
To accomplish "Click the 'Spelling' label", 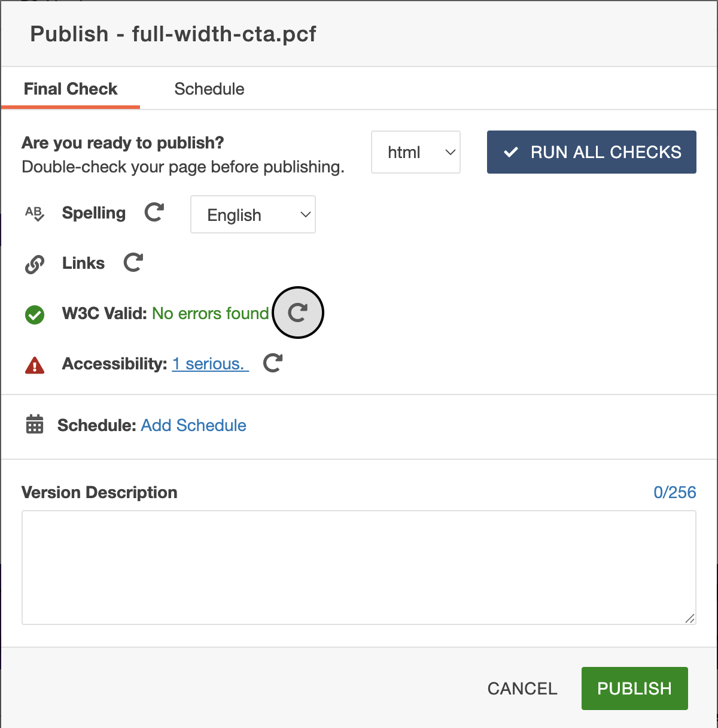I will 94,213.
